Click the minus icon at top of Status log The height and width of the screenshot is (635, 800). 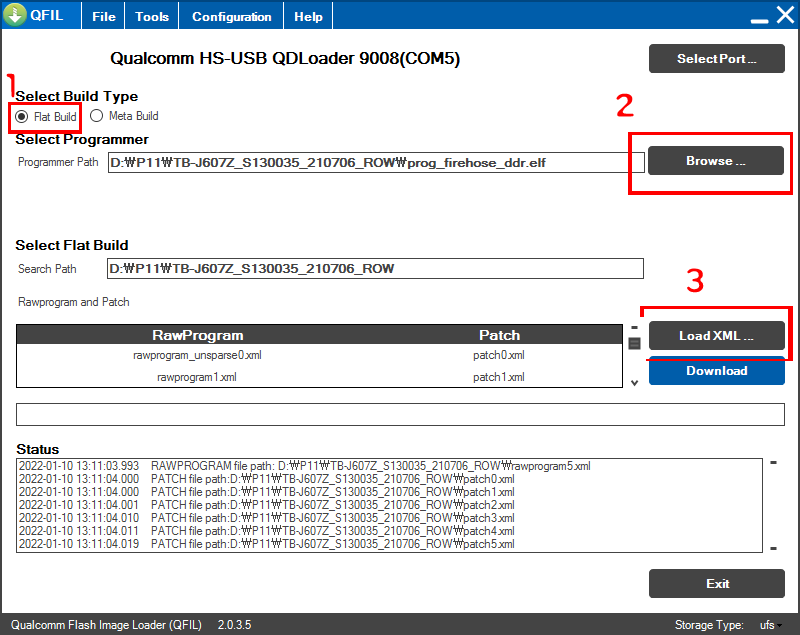pos(773,463)
